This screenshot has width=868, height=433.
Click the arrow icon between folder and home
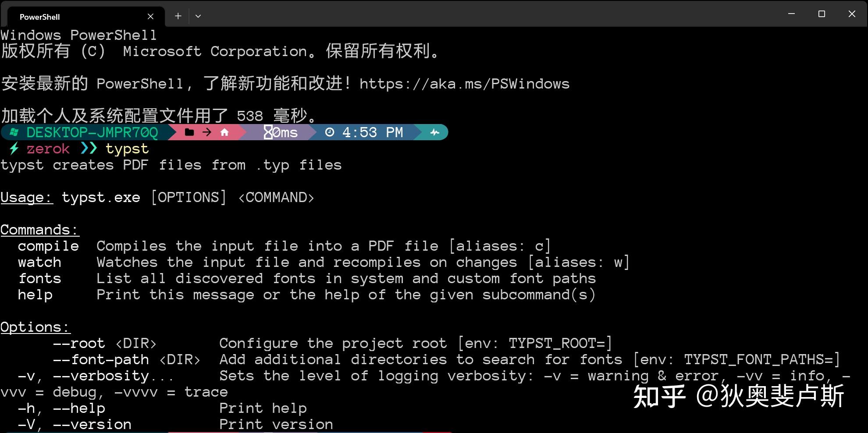point(206,132)
